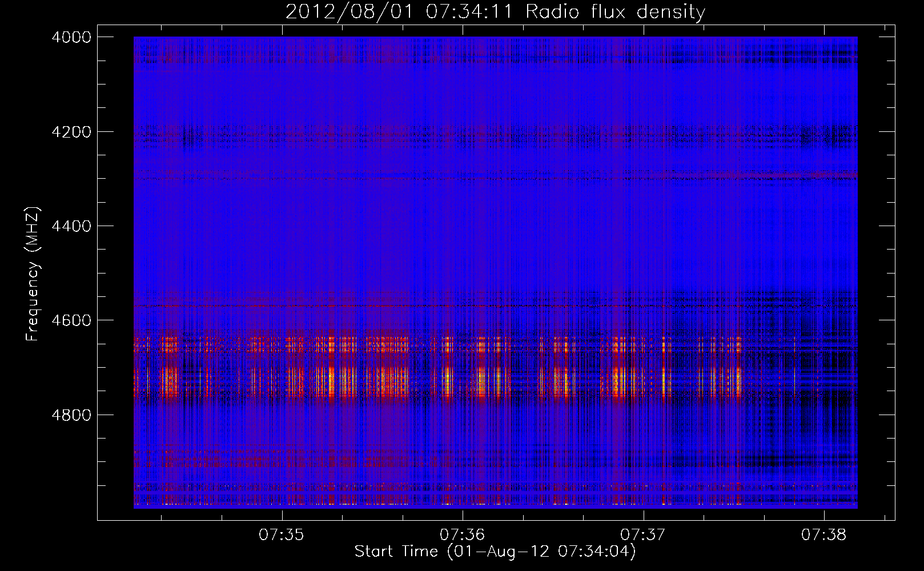Click the 'Start Time (01-Aug-12 07:34:04)' axis title

[x=495, y=552]
